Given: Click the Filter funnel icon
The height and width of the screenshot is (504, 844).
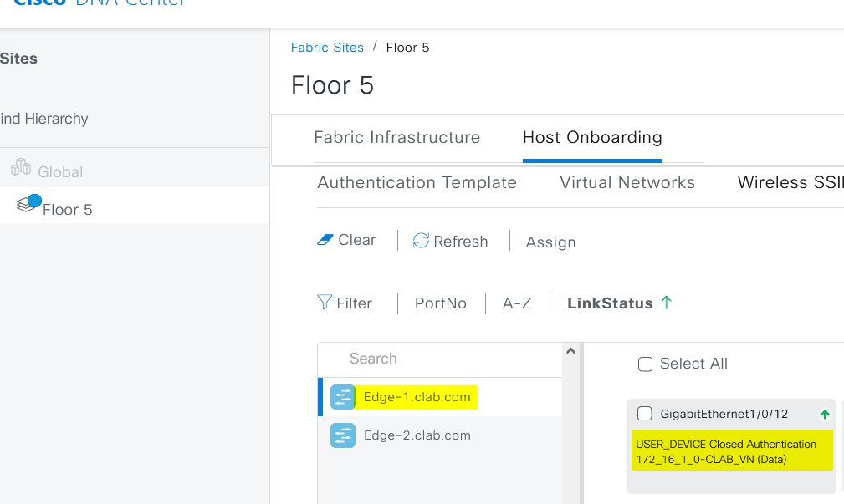Looking at the screenshot, I should (324, 303).
